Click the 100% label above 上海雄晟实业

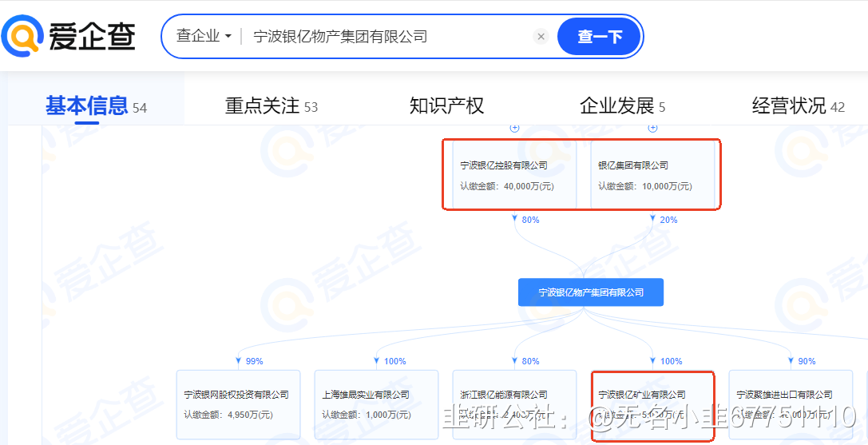point(394,361)
